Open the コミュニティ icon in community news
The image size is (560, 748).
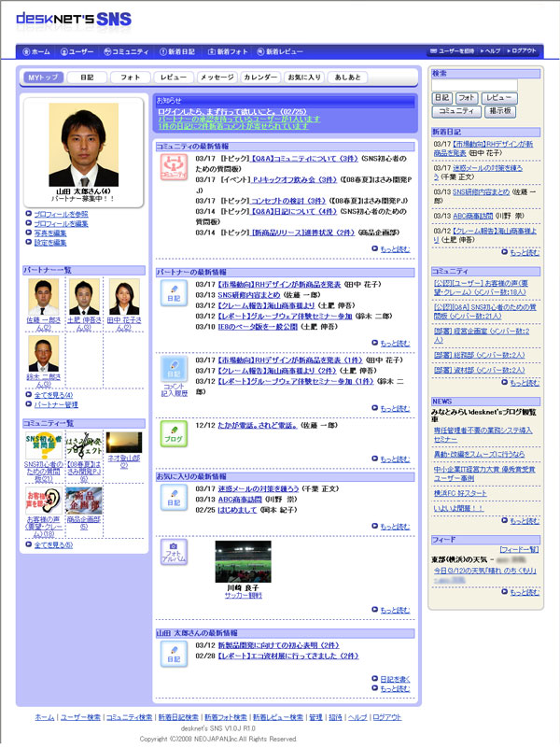174,167
